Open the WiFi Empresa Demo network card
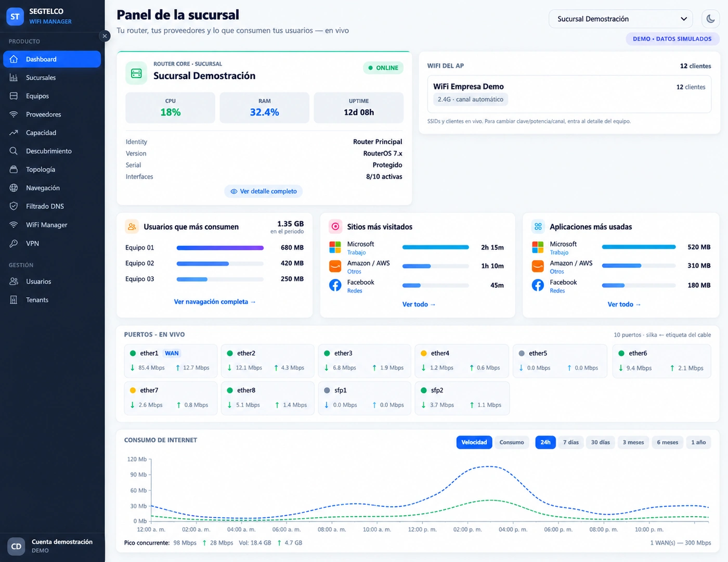The image size is (728, 562). click(x=569, y=94)
